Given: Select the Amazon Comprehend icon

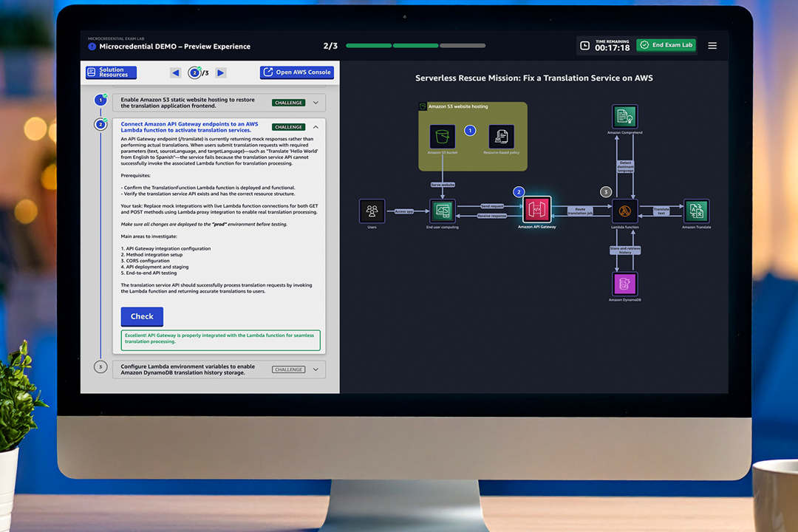Looking at the screenshot, I should tap(625, 117).
